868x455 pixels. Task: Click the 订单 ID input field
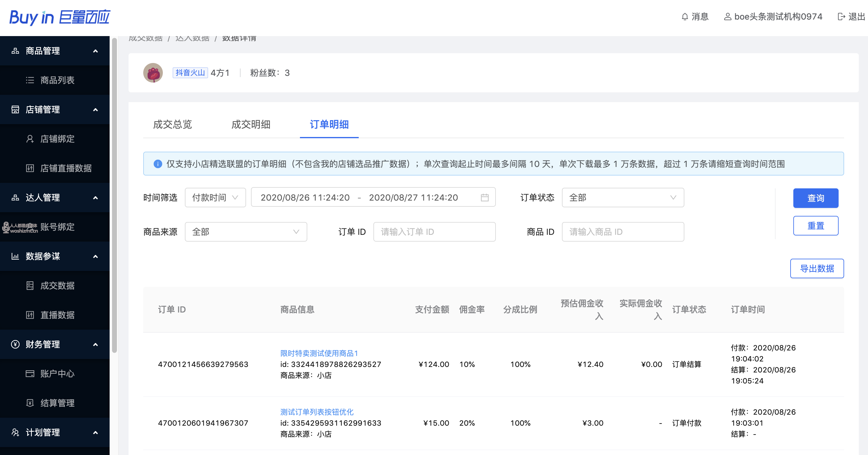434,232
